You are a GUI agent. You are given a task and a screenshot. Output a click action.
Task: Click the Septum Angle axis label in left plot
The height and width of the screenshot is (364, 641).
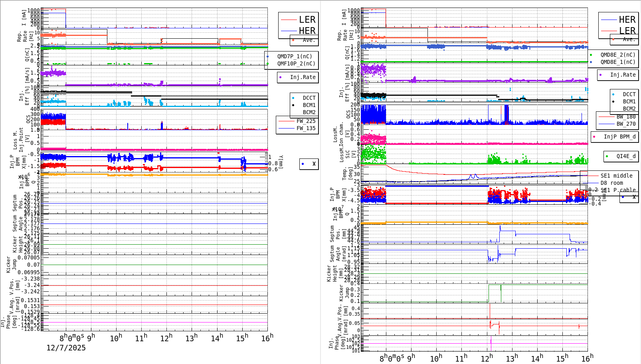pyautogui.click(x=18, y=224)
